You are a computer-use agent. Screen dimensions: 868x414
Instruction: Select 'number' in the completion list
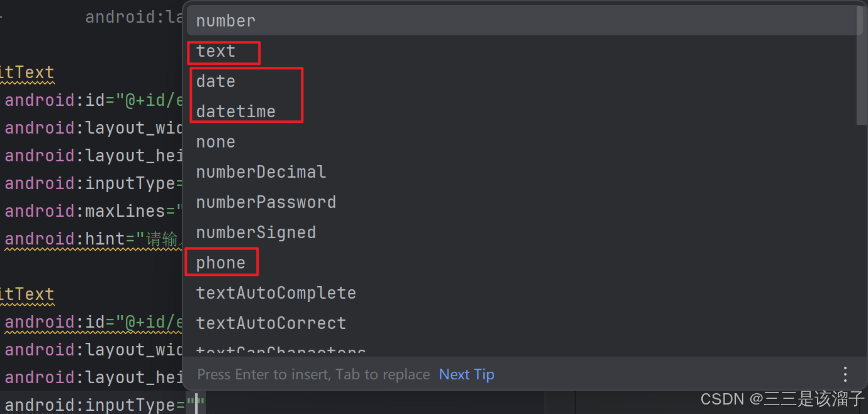point(225,21)
